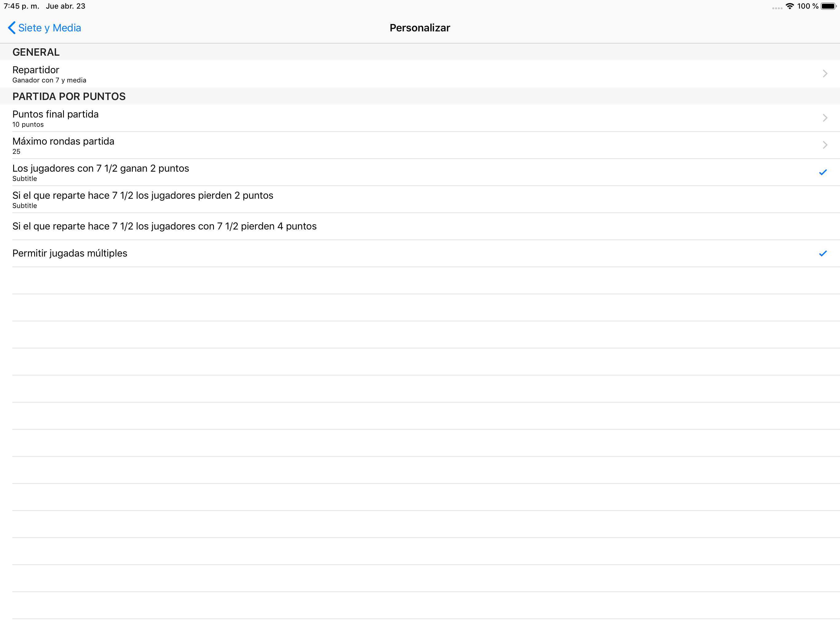Tap the Máximo rondas partida label
840x630 pixels.
[x=63, y=142]
